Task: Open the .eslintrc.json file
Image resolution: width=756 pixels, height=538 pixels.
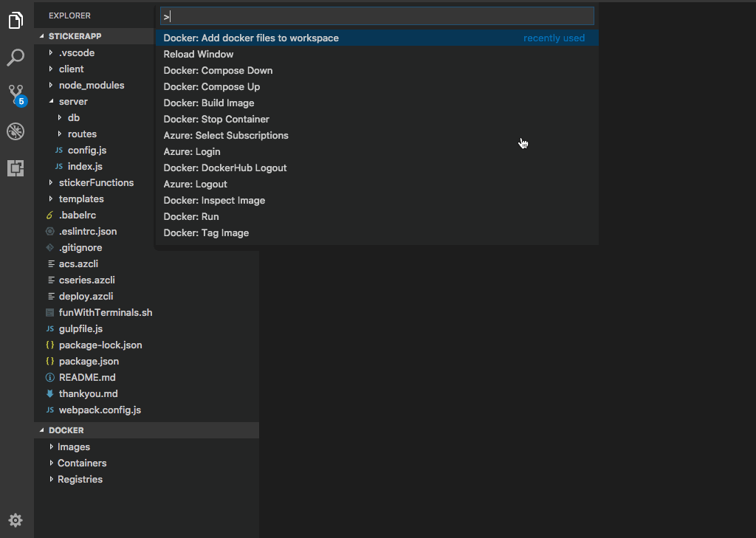Action: [x=88, y=232]
